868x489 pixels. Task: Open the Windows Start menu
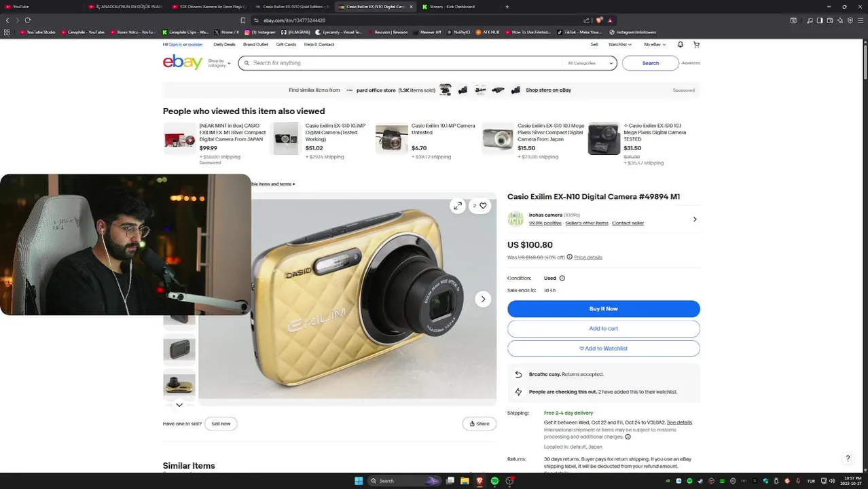[x=359, y=481]
